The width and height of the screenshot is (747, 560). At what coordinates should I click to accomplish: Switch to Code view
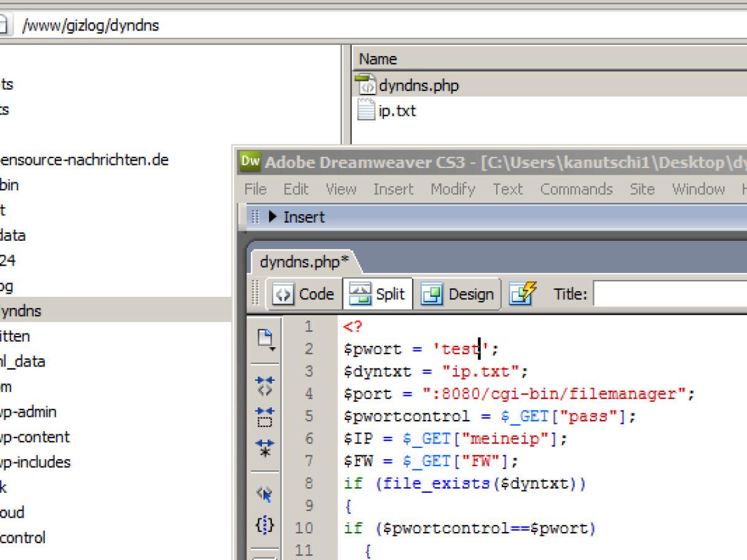[305, 294]
